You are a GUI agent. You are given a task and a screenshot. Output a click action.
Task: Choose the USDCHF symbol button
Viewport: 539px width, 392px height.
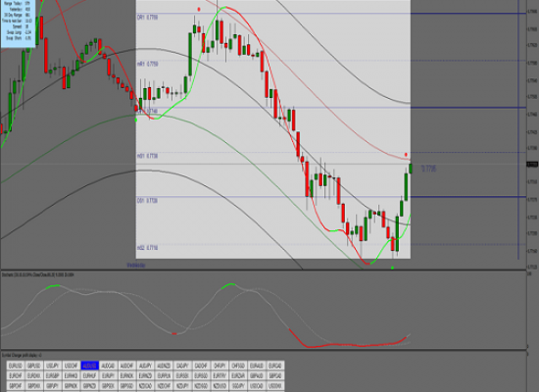coord(72,366)
